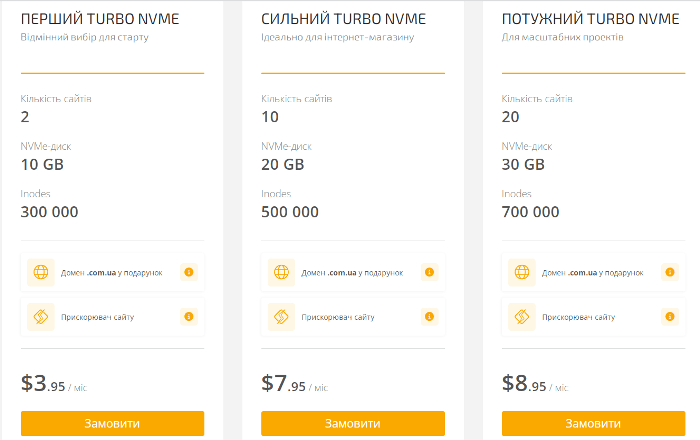Click 'Домен .com.ua у подарунок' in Перший card

[x=112, y=273]
